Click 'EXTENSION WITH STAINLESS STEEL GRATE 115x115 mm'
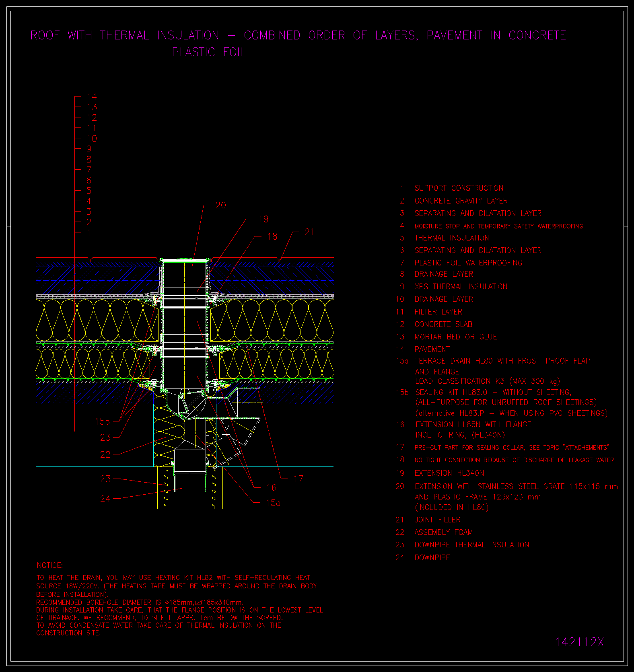The image size is (634, 672). click(x=516, y=487)
